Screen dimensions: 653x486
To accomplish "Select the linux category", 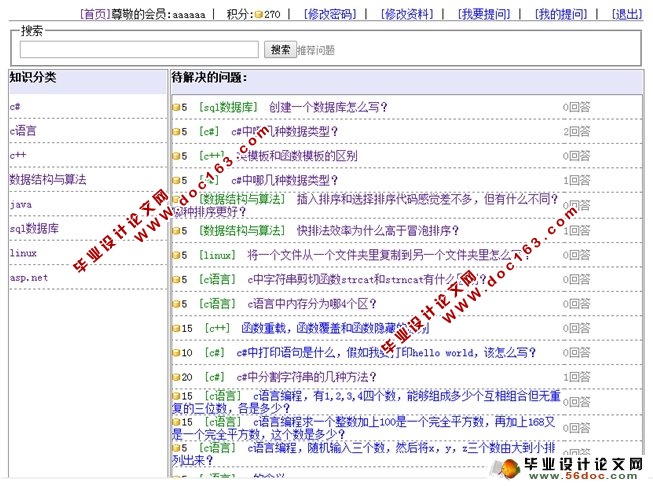I will pos(23,253).
